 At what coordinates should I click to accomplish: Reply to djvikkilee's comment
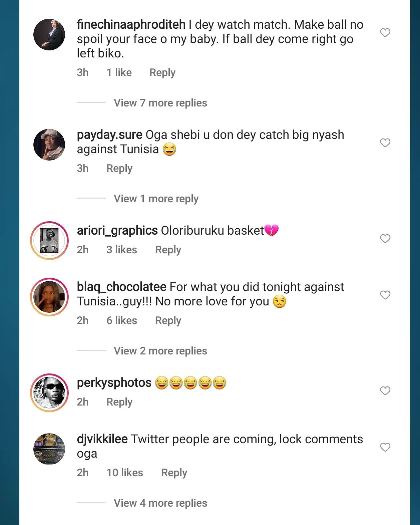coord(174,473)
